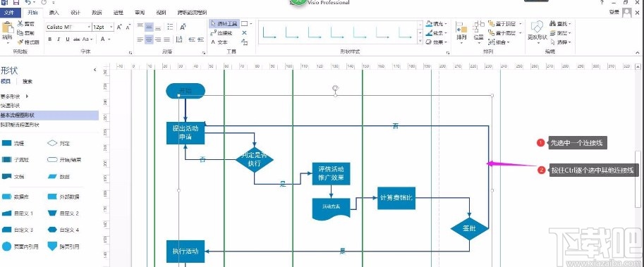Click the Text Block tool icon
Viewport: 644px width, 267px height.
(244, 42)
